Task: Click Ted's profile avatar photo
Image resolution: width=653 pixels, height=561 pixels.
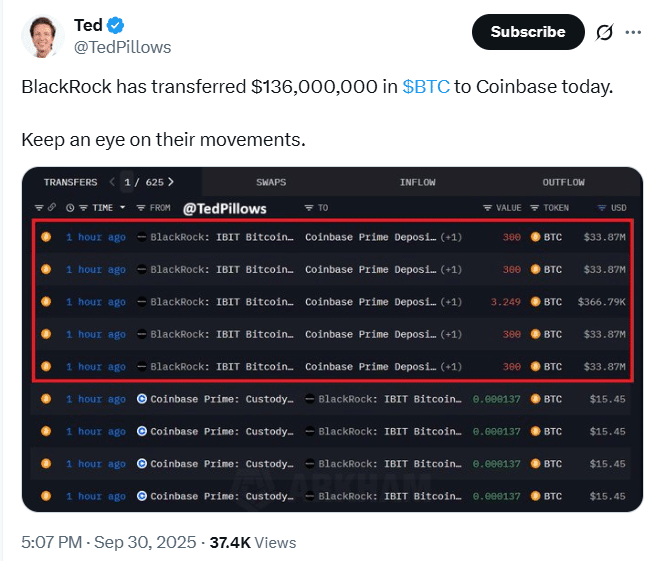Action: [41, 36]
